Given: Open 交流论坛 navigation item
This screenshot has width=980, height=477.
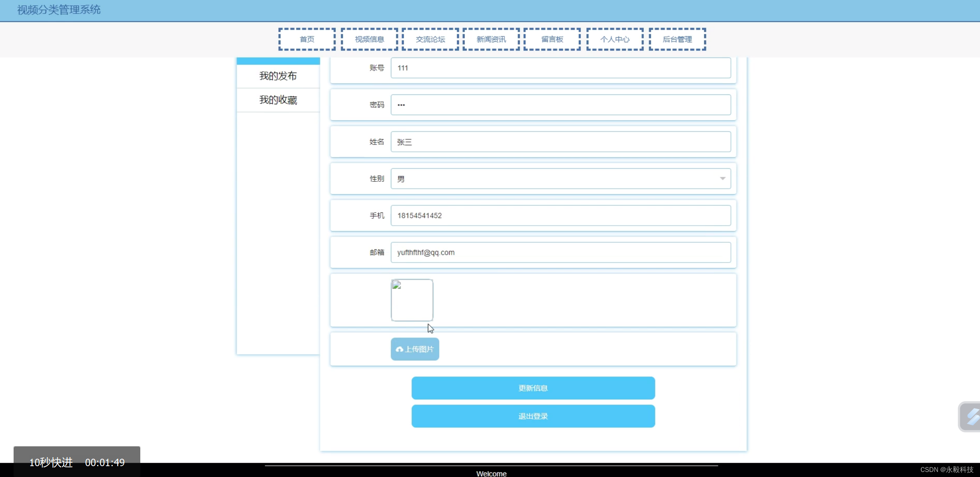Looking at the screenshot, I should pos(430,39).
